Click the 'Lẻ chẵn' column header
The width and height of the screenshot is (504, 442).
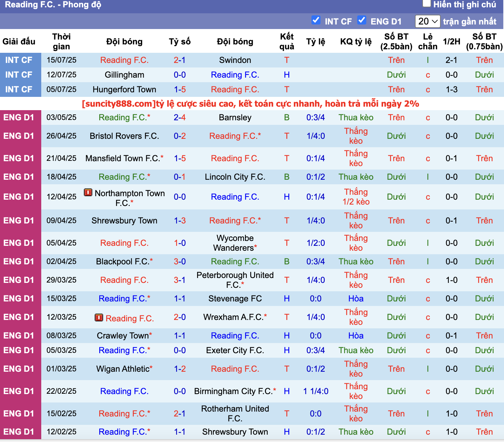pos(428,42)
